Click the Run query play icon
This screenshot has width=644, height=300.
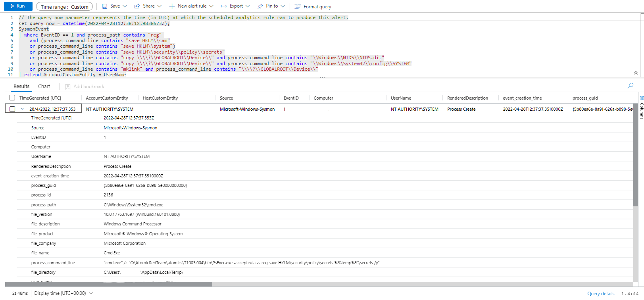click(13, 6)
